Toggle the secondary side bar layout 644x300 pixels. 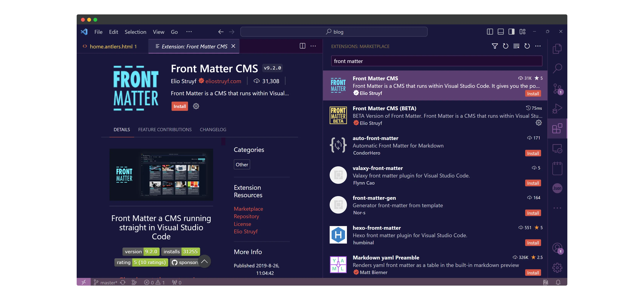pos(511,31)
